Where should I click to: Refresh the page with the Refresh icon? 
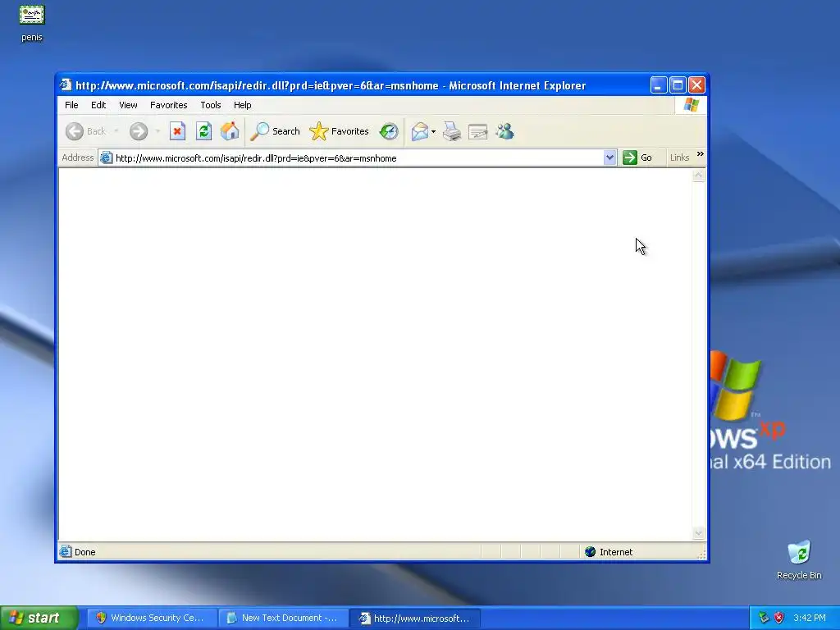(203, 131)
